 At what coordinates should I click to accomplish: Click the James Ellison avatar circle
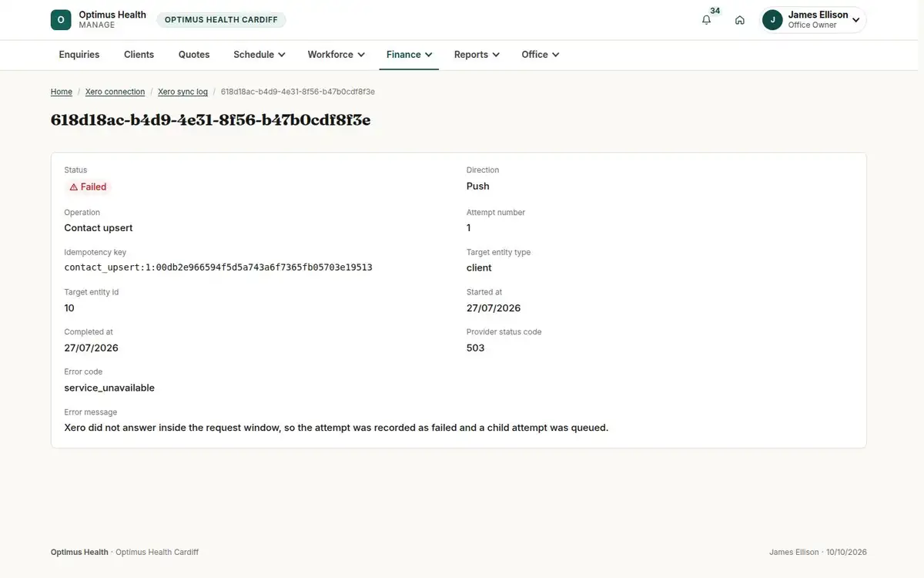pos(772,20)
